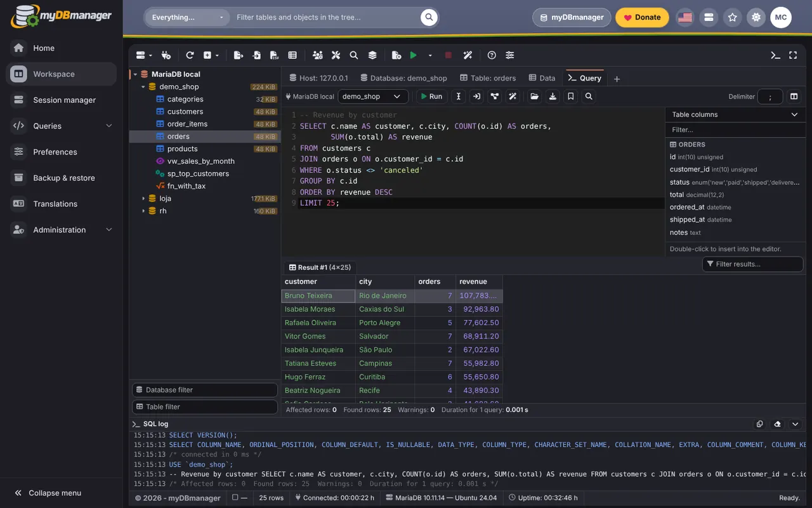Open the Table: orders tab

(488, 78)
